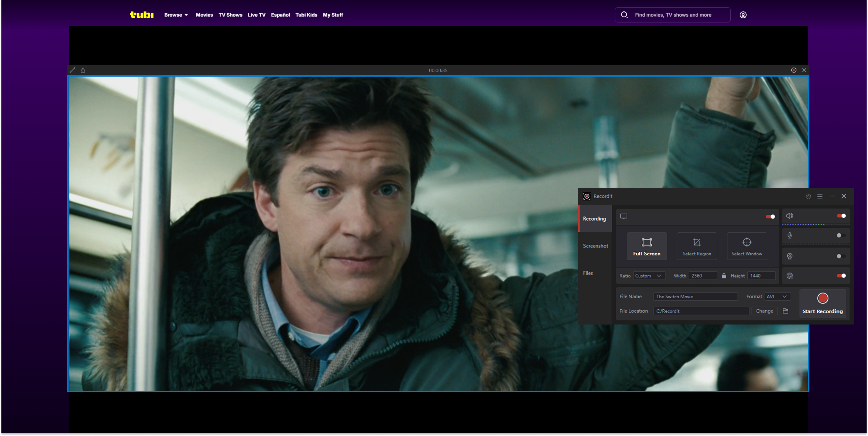Image resolution: width=868 pixels, height=436 pixels.
Task: Open the Español section
Action: pyautogui.click(x=280, y=15)
